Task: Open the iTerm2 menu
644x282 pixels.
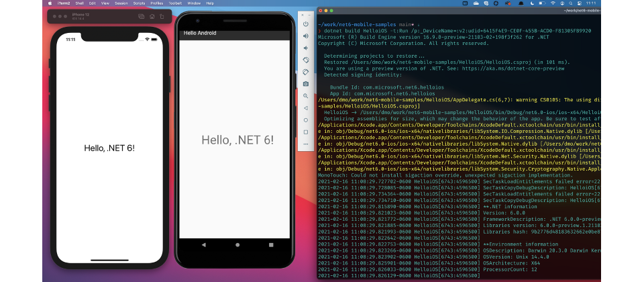Action: [x=64, y=3]
